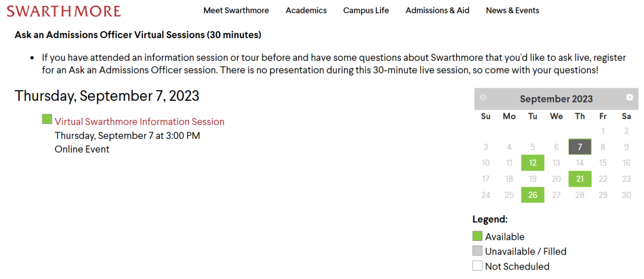Click the Swarthmore logo
The width and height of the screenshot is (644, 279).
(64, 11)
